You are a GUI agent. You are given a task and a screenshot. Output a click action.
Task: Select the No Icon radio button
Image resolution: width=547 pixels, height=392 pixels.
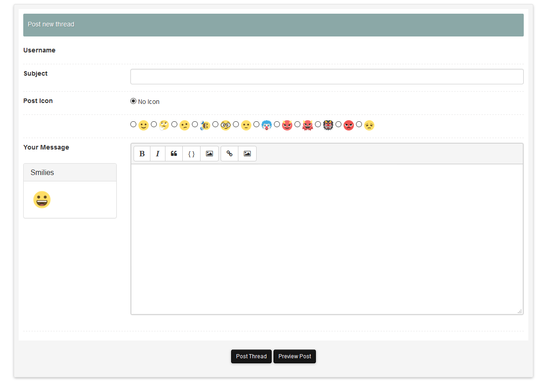[133, 101]
